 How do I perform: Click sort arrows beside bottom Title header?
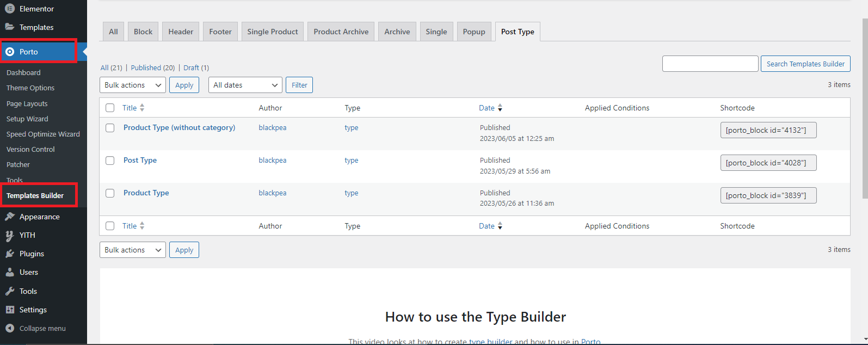[x=142, y=226]
